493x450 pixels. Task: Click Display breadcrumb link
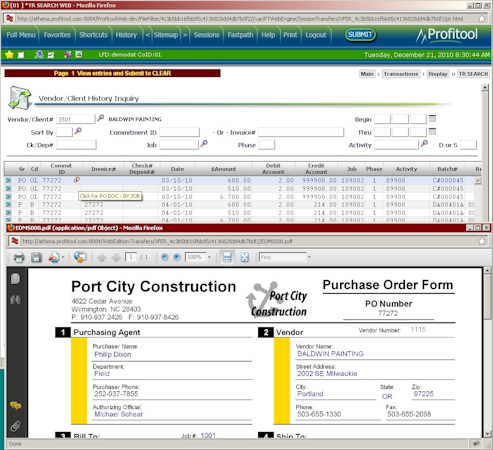438,74
